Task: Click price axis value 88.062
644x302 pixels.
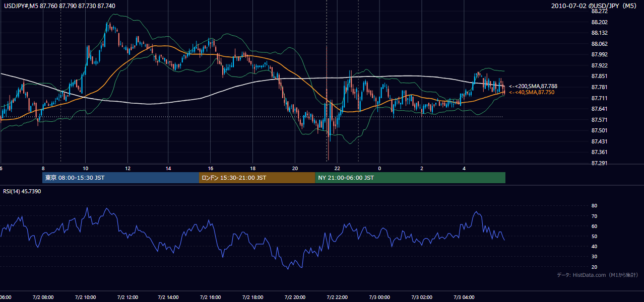Action: tap(600, 44)
